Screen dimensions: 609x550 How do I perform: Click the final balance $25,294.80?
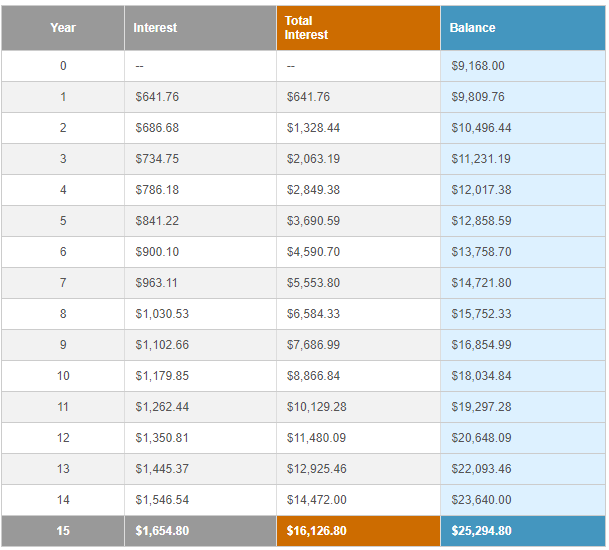pos(482,531)
